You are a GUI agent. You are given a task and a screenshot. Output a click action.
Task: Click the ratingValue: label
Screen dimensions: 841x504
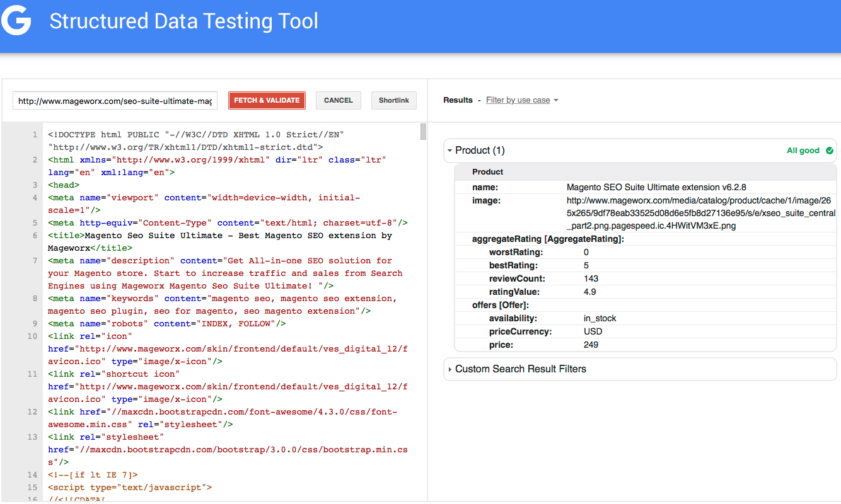[x=514, y=292]
